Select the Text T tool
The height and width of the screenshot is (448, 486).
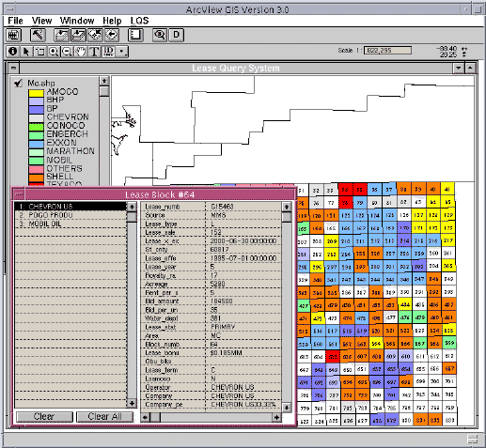[94, 52]
